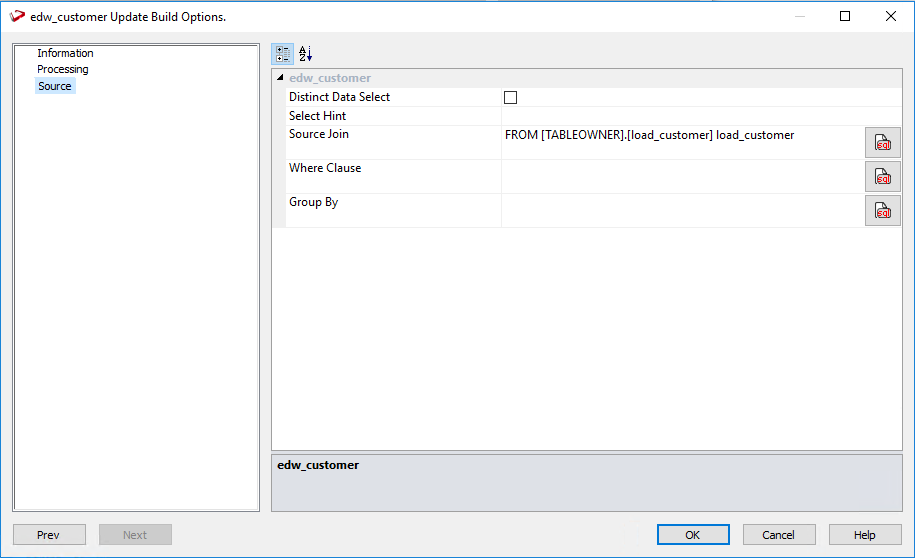Click into the Select Hint field
This screenshot has width=915, height=558.
680,116
